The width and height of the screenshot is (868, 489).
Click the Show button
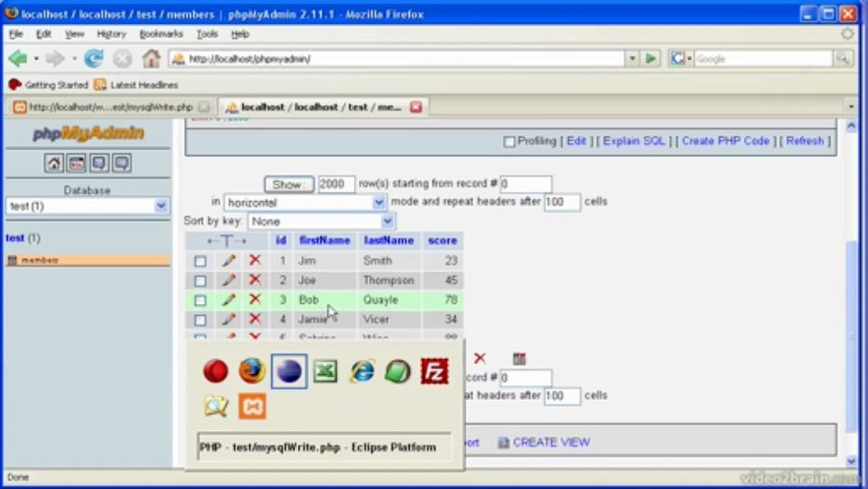pyautogui.click(x=288, y=184)
